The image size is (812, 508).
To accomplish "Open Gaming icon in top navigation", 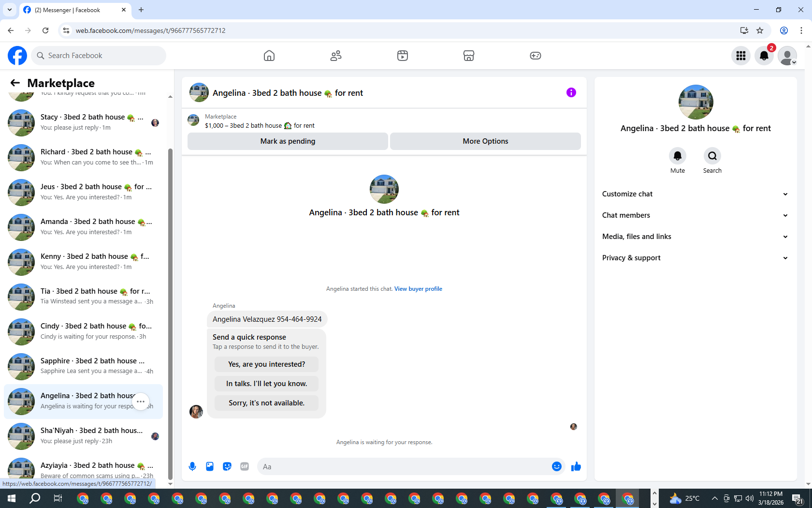I will point(536,56).
